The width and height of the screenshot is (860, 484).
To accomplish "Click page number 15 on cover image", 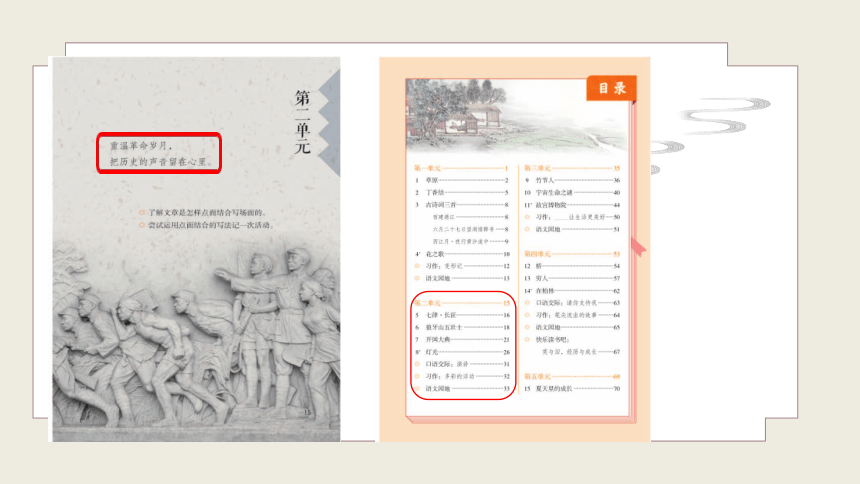I will [x=307, y=412].
